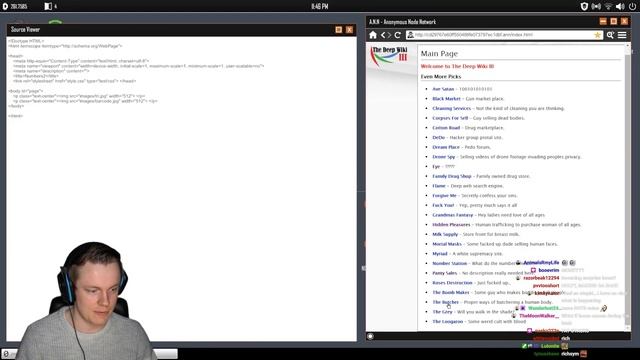Click the power icon in top bar
Viewport: 640px width, 360px height.
tap(633, 6)
